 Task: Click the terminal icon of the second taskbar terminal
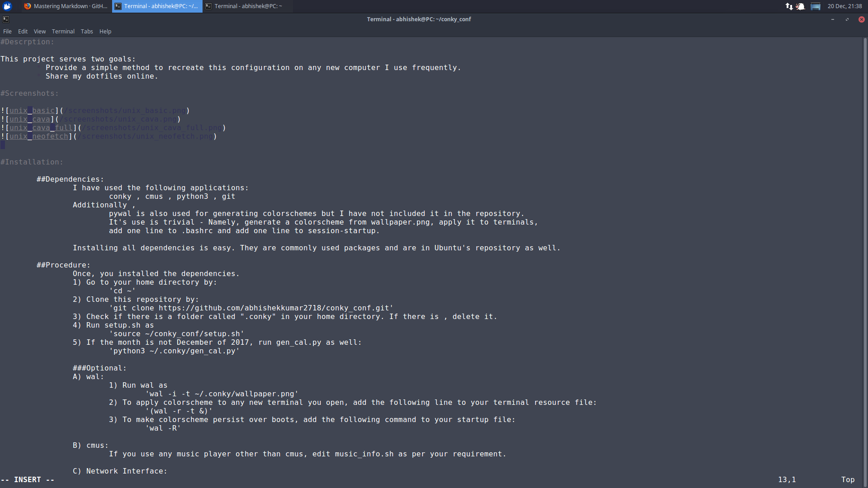208,6
